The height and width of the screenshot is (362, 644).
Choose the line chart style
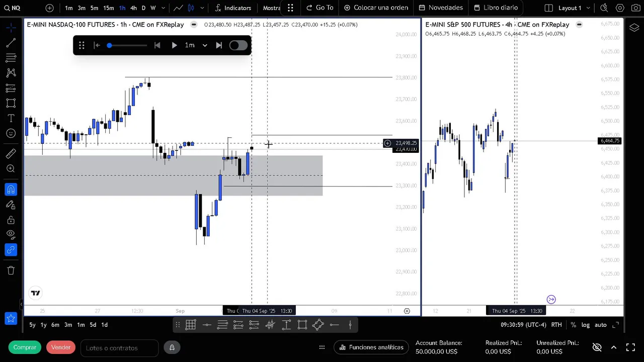click(178, 8)
